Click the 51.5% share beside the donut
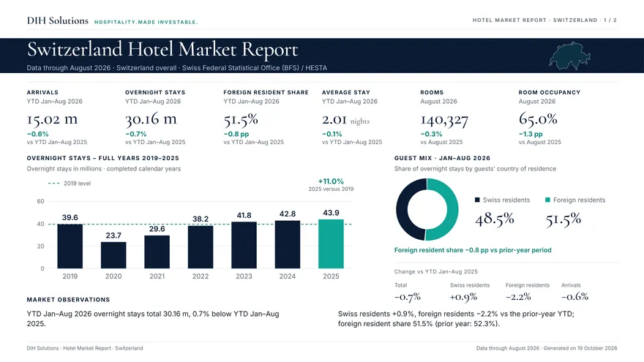This screenshot has height=362, width=644. click(x=563, y=219)
